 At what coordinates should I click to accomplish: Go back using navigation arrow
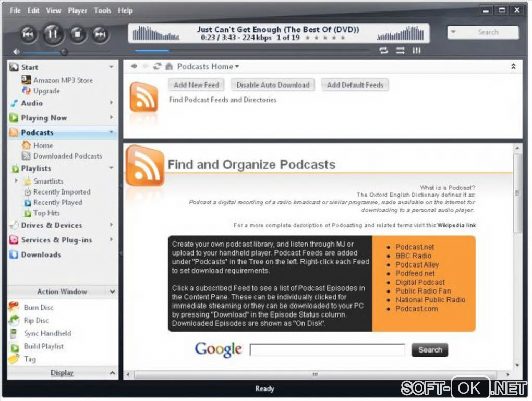click(x=134, y=66)
